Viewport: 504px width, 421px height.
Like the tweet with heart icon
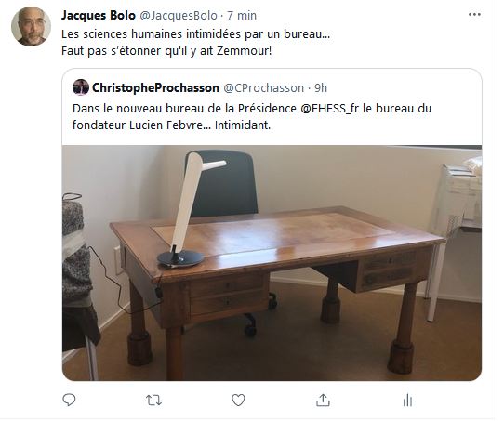(x=238, y=401)
